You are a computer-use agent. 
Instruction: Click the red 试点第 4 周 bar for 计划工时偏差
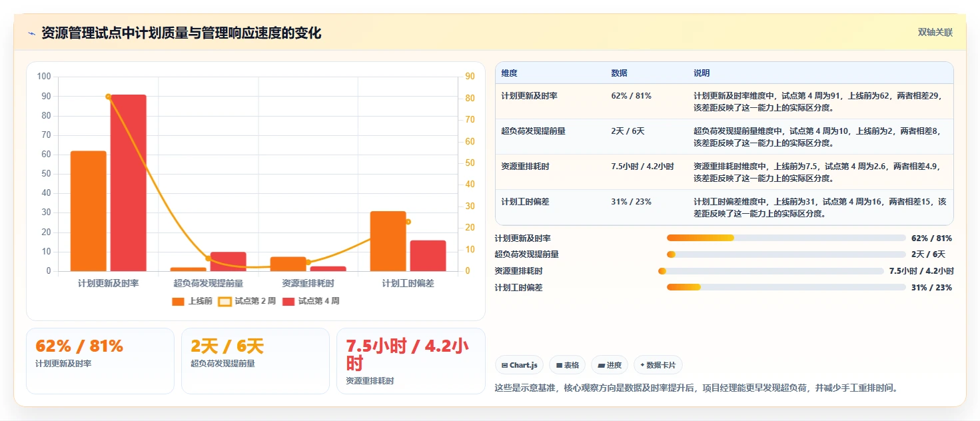[428, 256]
